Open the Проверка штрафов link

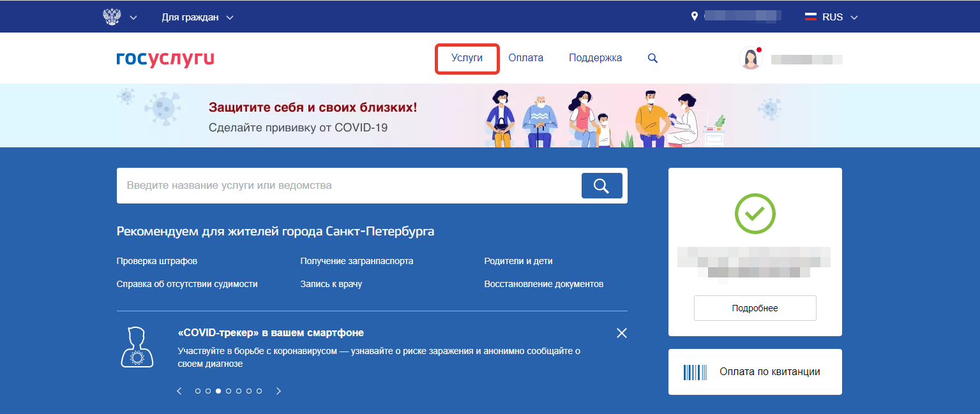pyautogui.click(x=157, y=261)
